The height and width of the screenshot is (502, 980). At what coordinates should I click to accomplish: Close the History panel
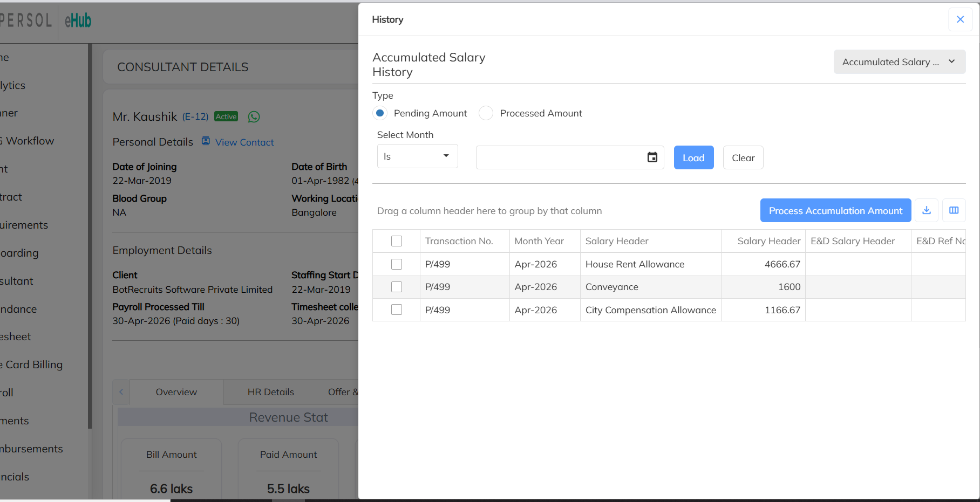click(960, 19)
